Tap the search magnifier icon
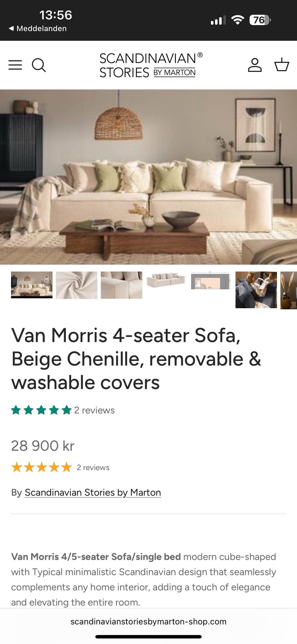Image resolution: width=297 pixels, height=644 pixels. (x=39, y=65)
